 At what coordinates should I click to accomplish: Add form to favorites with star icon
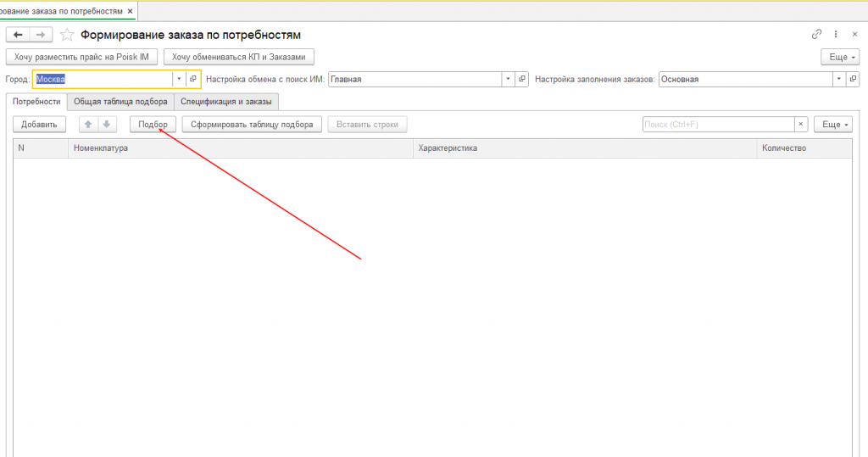(x=67, y=35)
